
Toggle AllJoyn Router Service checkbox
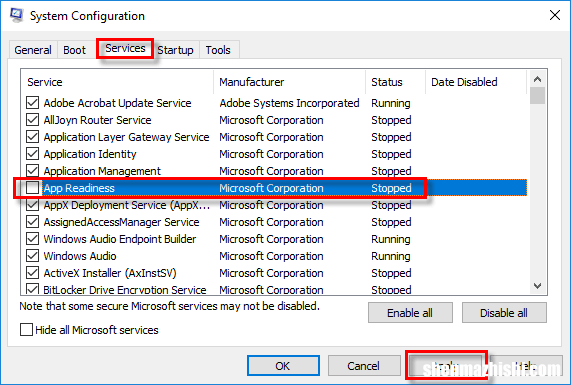coord(32,120)
